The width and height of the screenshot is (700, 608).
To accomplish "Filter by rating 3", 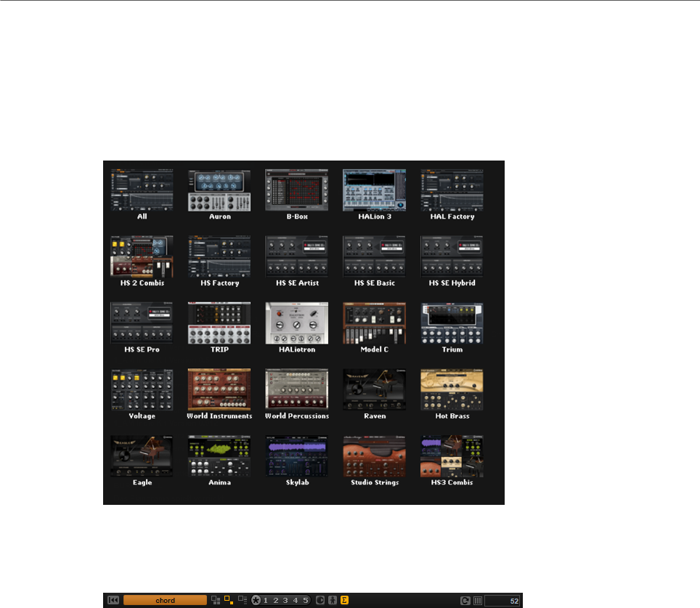I will pos(285,601).
